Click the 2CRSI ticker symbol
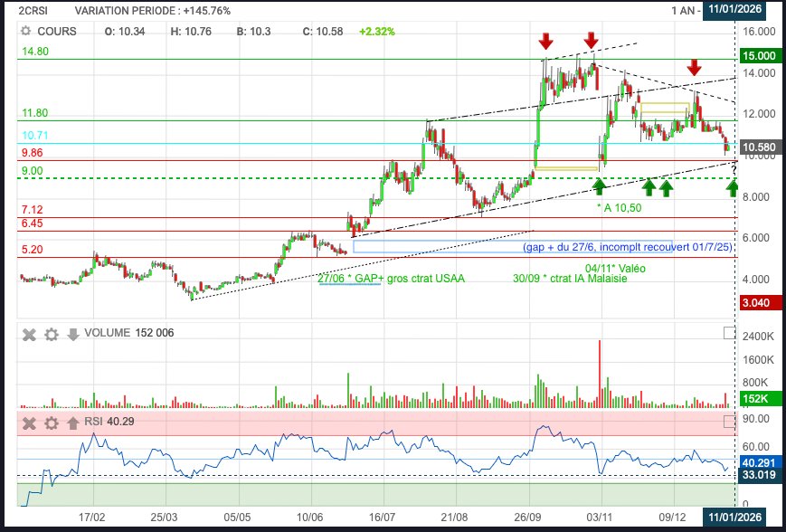The height and width of the screenshot is (532, 786). click(33, 11)
